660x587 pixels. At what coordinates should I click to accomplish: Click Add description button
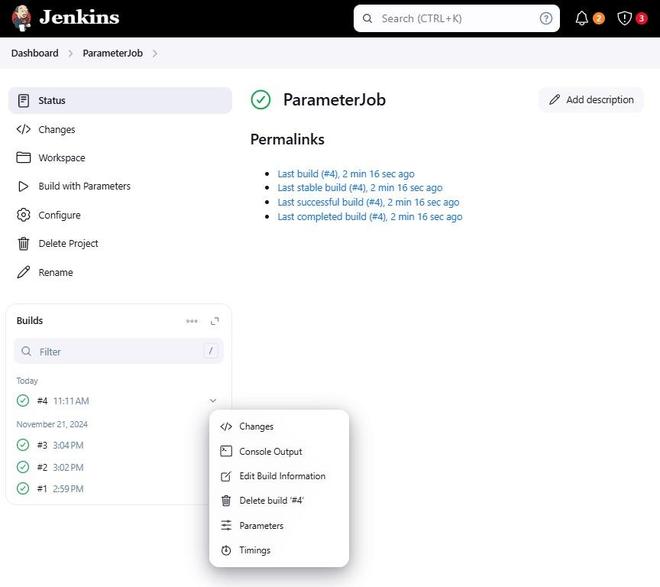(x=591, y=100)
